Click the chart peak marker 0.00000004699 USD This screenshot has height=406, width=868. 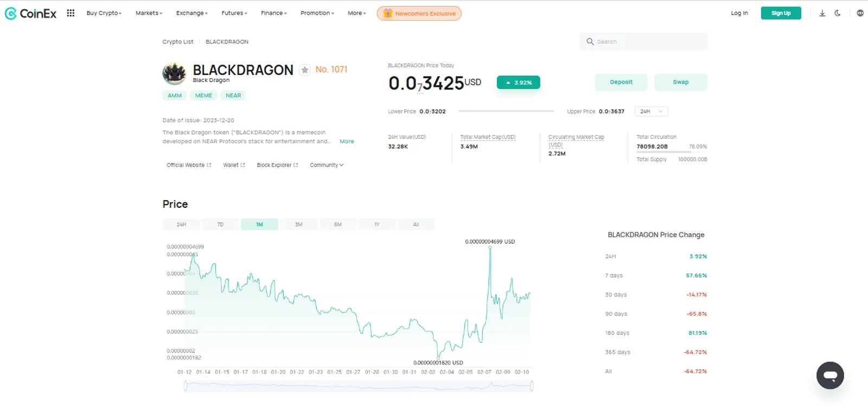(490, 247)
